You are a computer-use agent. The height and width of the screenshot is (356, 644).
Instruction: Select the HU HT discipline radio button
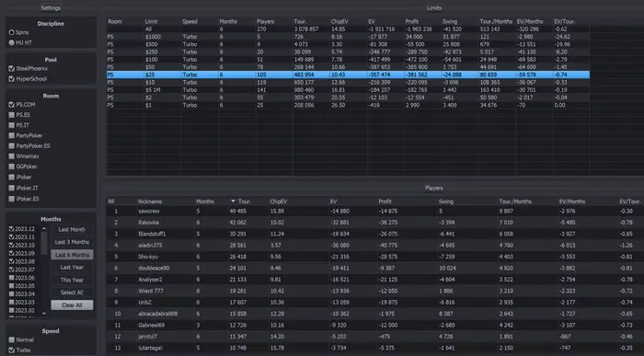click(11, 42)
